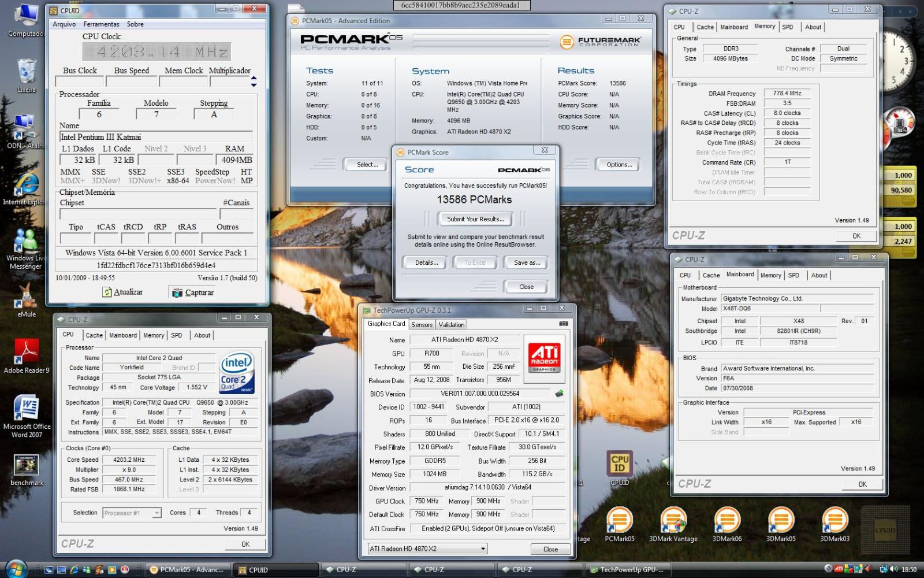This screenshot has height=578, width=924.
Task: Click the Select button in PCMark05
Action: (367, 165)
